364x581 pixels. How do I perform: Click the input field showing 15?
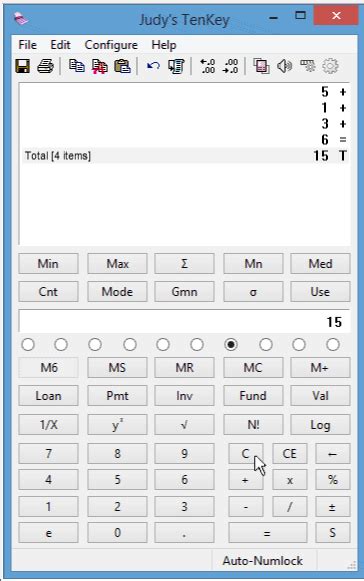[x=184, y=321]
